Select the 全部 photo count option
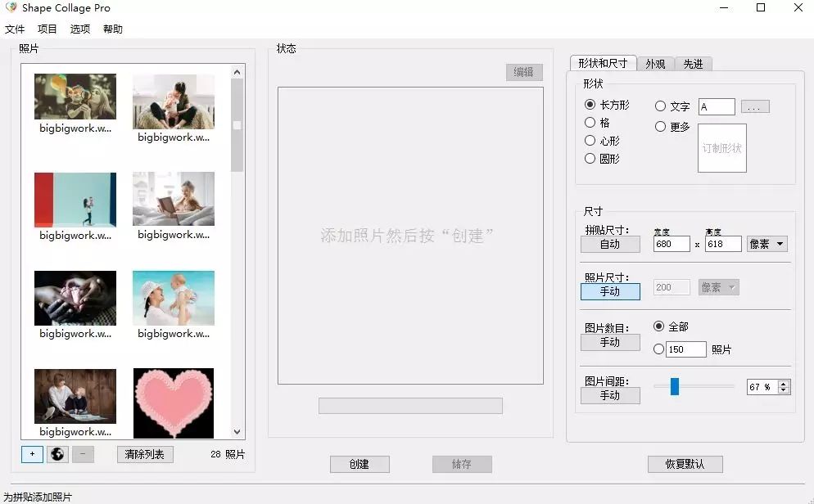 671,326
